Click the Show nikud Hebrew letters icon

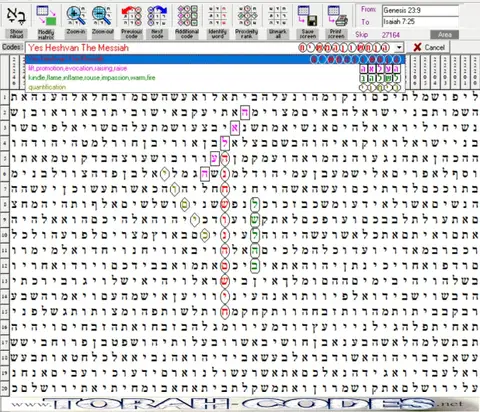(16, 16)
